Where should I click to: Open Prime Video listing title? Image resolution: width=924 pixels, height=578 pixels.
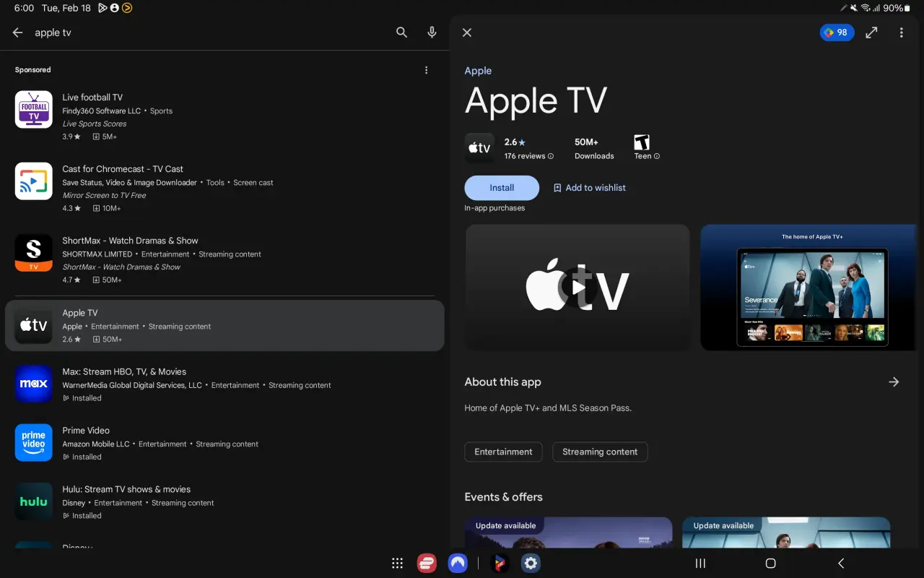[x=86, y=431]
